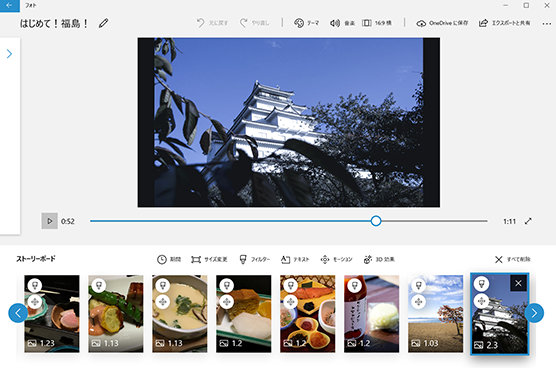The height and width of the screenshot is (368, 556).
Task: Click motion badge on sushi platter clip
Action: point(290,302)
